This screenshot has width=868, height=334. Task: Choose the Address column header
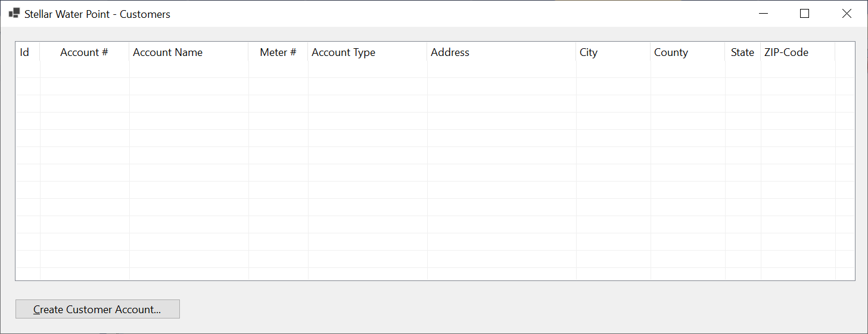point(502,52)
